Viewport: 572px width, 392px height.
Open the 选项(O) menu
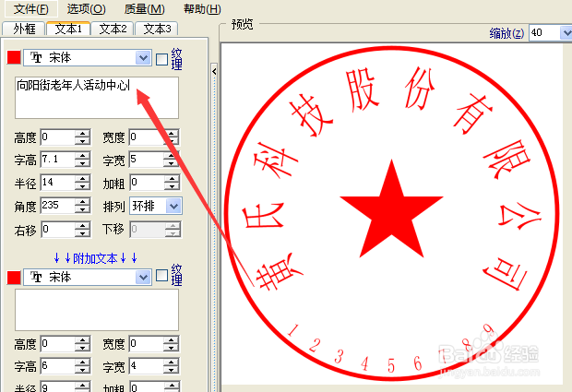pyautogui.click(x=87, y=8)
